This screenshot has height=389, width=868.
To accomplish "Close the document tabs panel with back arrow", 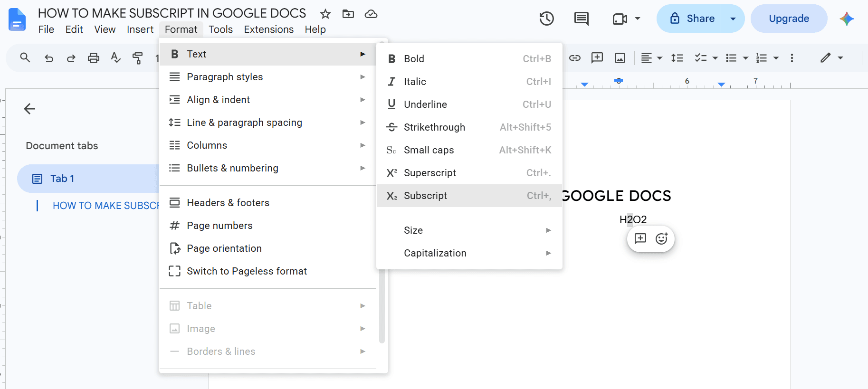I will coord(29,109).
